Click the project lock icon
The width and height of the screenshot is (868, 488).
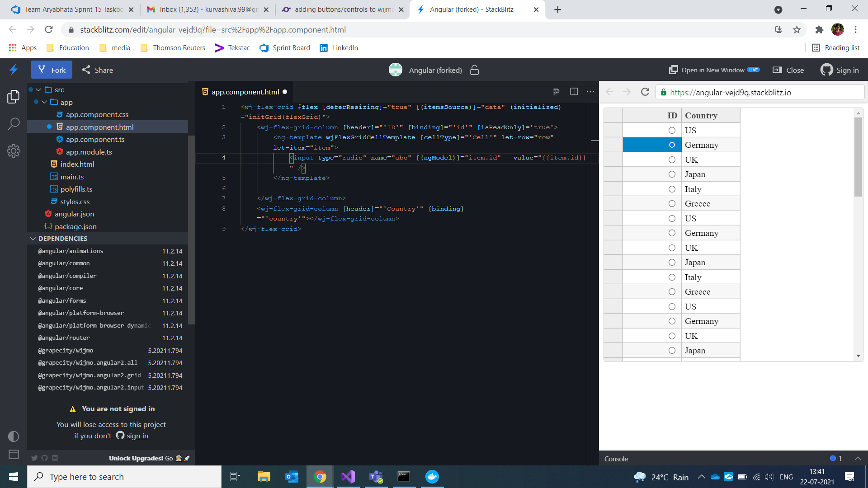474,70
